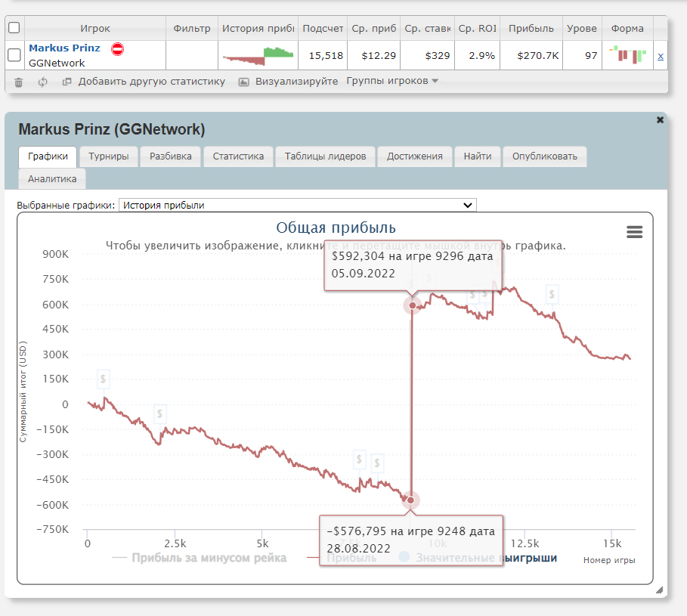Click the refresh arrows icon

pyautogui.click(x=42, y=82)
